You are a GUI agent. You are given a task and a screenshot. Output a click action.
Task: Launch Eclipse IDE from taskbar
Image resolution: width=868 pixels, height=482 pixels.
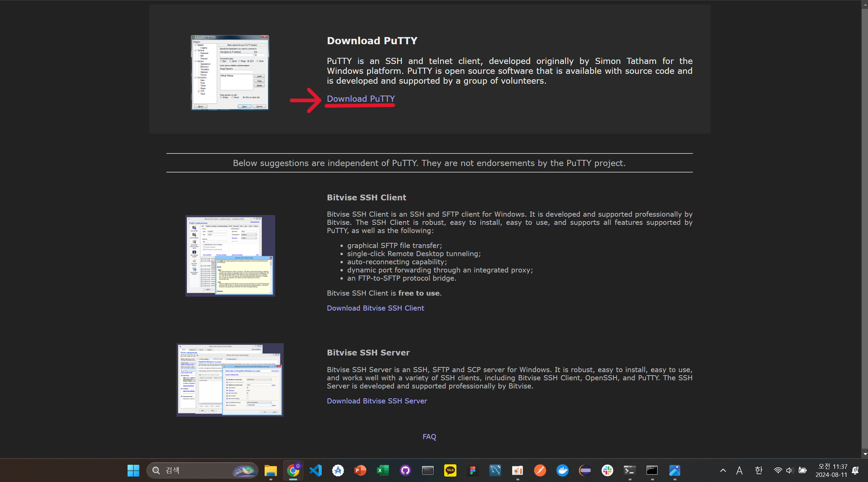[x=585, y=470]
